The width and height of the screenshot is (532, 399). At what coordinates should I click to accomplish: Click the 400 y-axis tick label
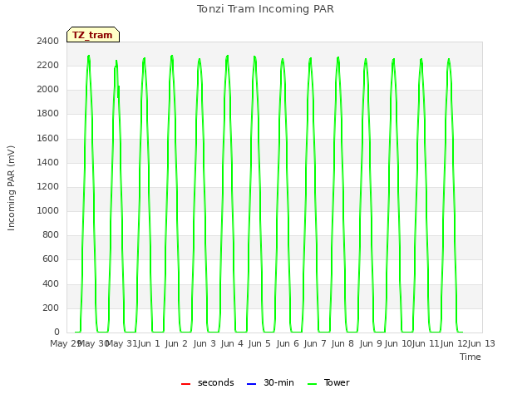51,283
